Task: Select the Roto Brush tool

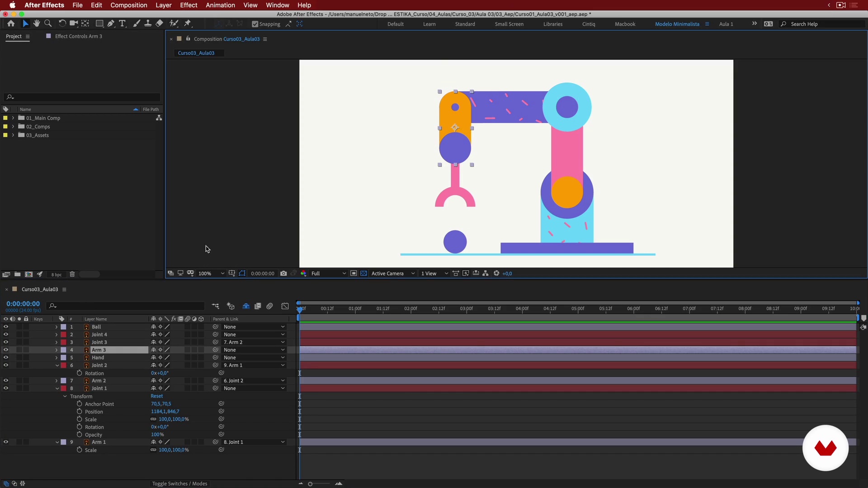Action: pos(174,23)
